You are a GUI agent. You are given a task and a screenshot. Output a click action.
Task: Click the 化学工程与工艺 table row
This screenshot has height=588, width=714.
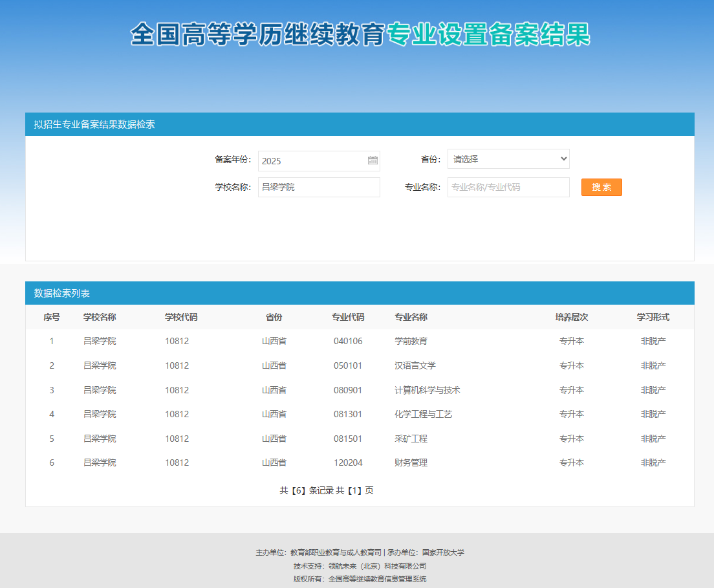click(x=424, y=414)
